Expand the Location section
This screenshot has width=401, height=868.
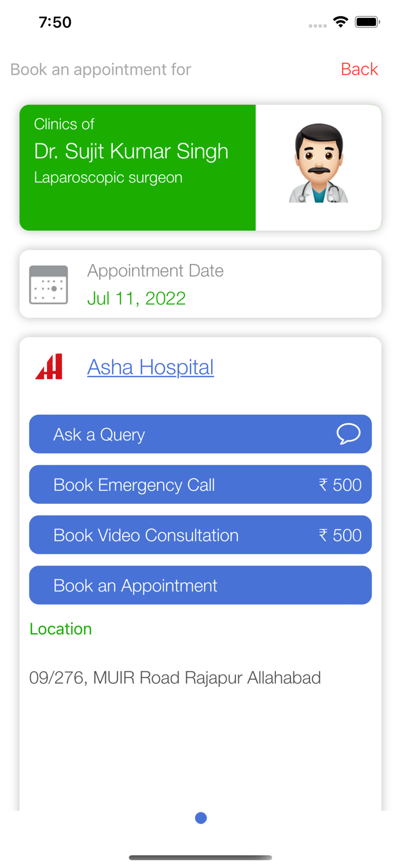tap(60, 628)
